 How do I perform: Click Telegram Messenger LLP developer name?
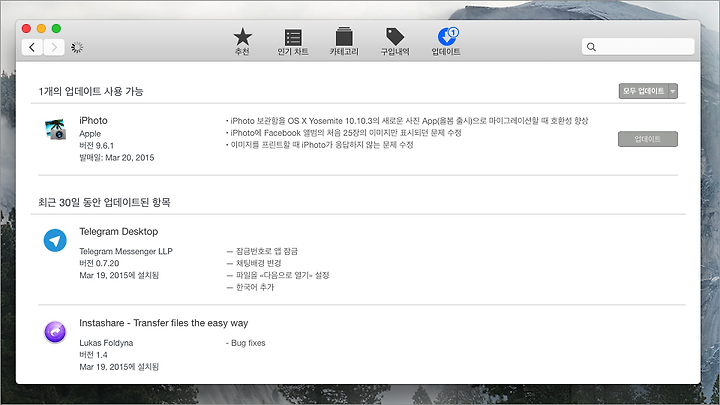[126, 251]
